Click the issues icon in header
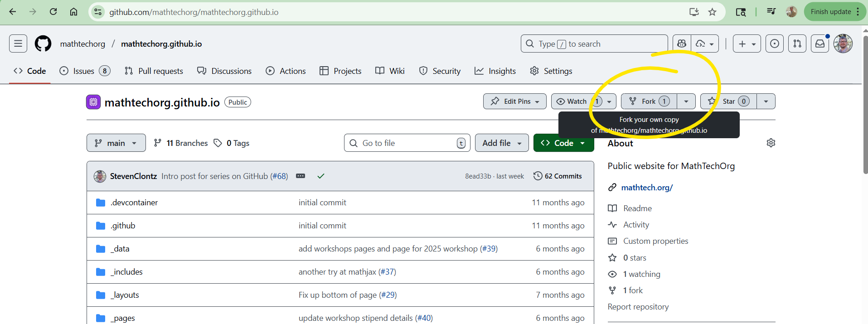 pyautogui.click(x=775, y=44)
